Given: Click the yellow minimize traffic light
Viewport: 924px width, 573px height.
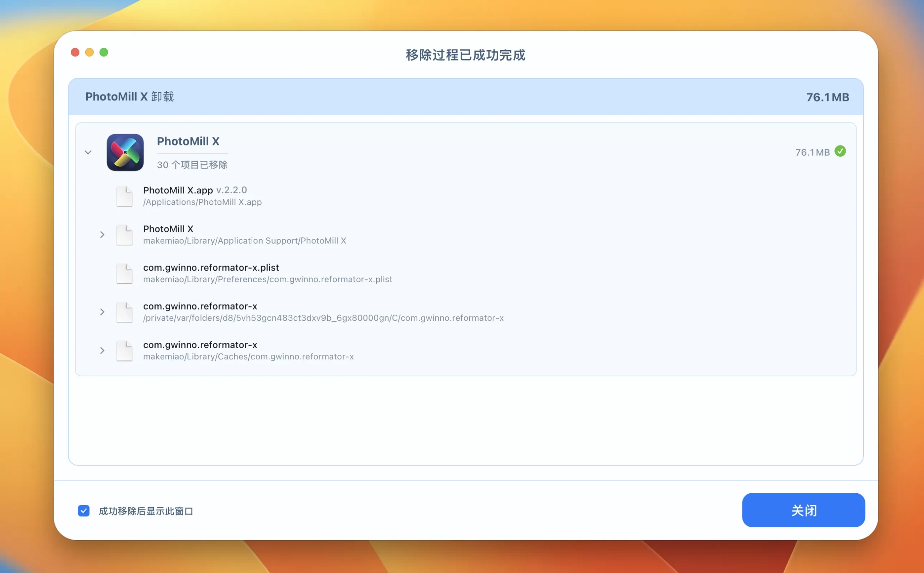Looking at the screenshot, I should coord(90,52).
